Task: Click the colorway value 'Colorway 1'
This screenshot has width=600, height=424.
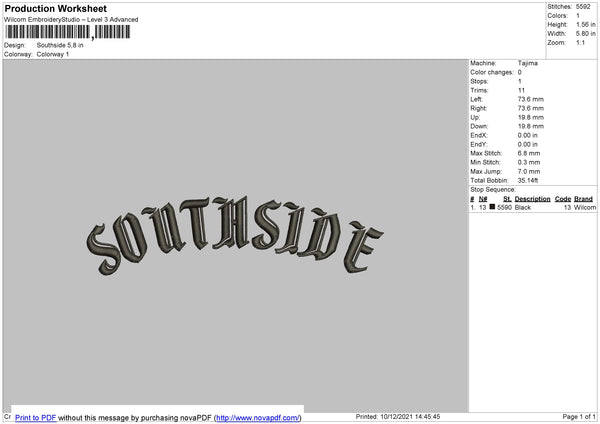Action: pyautogui.click(x=53, y=54)
